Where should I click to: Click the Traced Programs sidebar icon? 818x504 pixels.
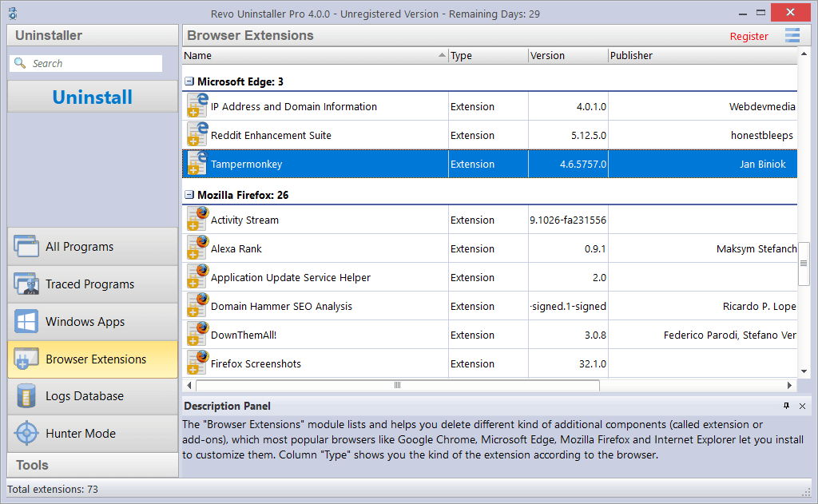coord(26,284)
